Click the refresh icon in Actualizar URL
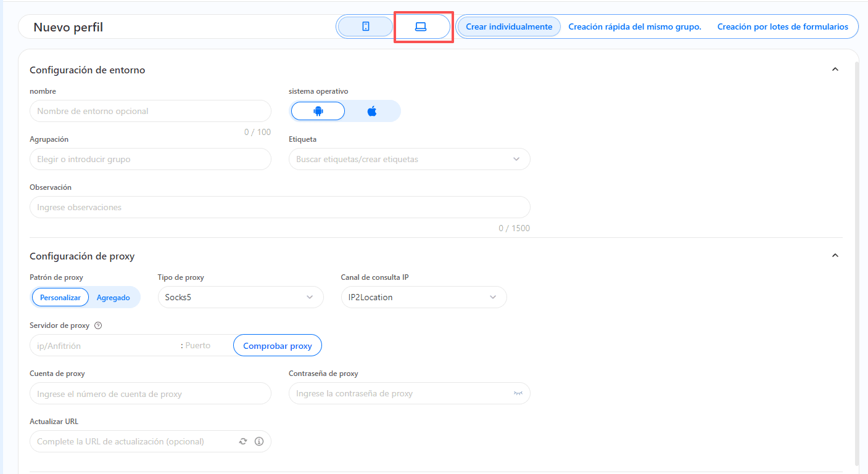 click(243, 441)
